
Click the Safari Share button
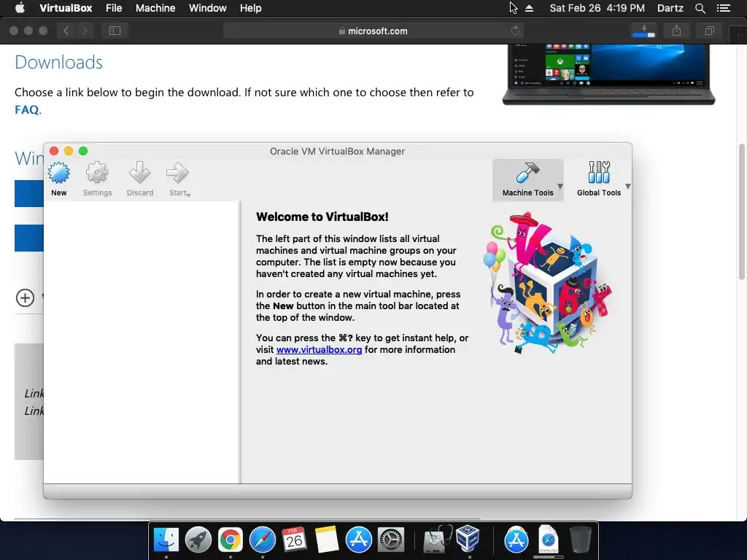676,31
